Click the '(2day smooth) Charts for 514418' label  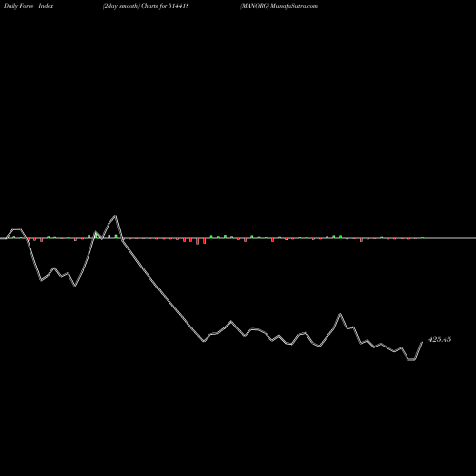click(146, 6)
